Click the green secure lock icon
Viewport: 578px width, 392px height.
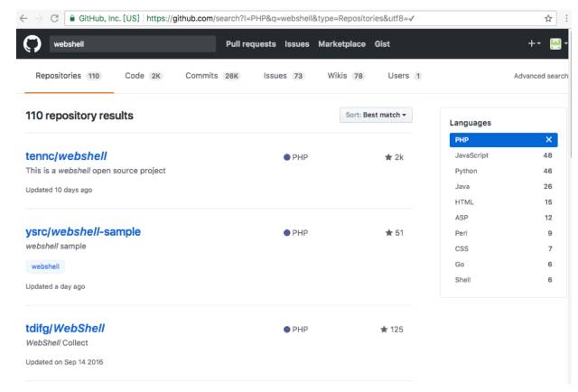72,18
